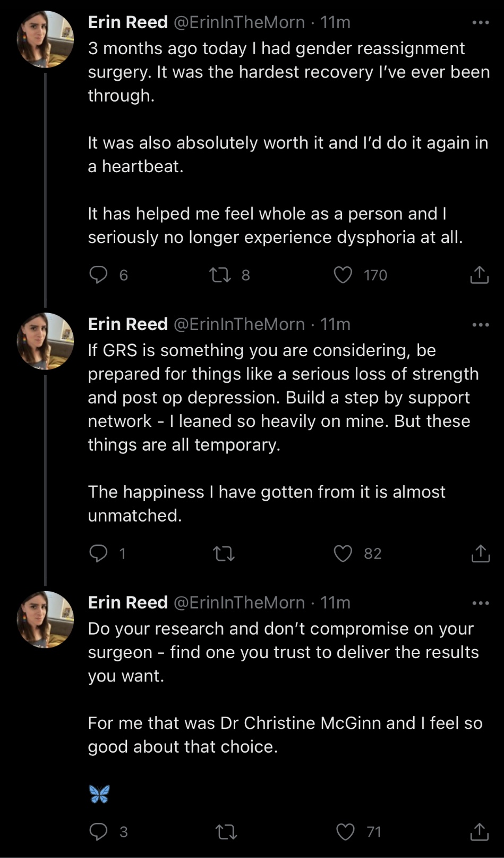The height and width of the screenshot is (858, 504).
Task: Tap the @ErinInTheMorn handle on the first tweet
Action: point(240,22)
